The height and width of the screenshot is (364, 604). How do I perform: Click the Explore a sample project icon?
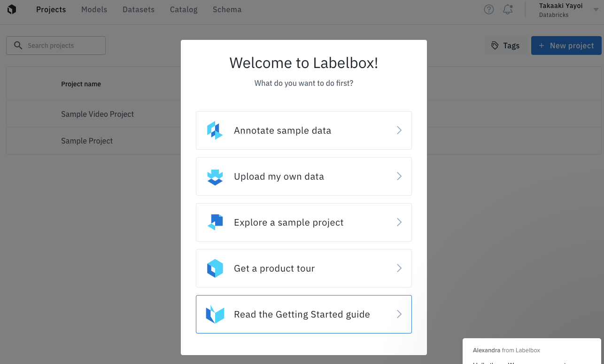[215, 222]
